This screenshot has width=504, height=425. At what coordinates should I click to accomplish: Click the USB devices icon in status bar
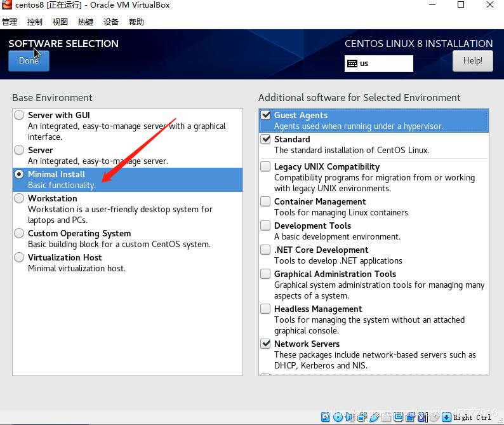pos(374,417)
